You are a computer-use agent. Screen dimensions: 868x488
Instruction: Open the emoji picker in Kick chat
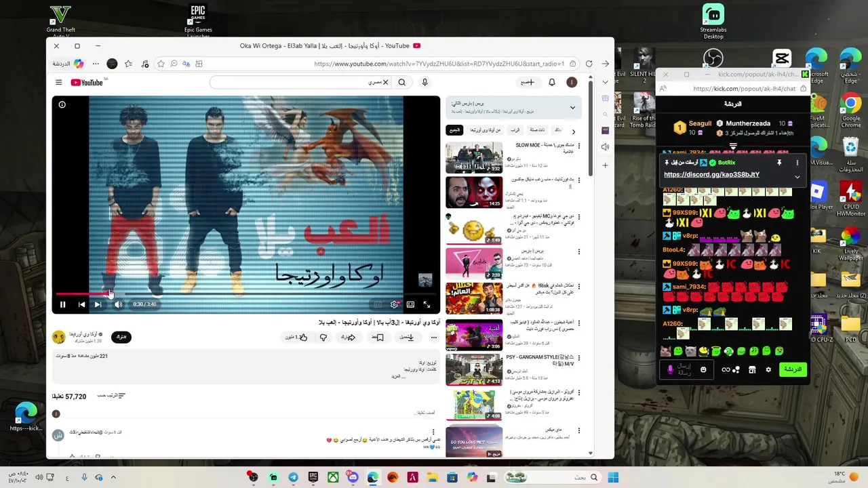[703, 369]
